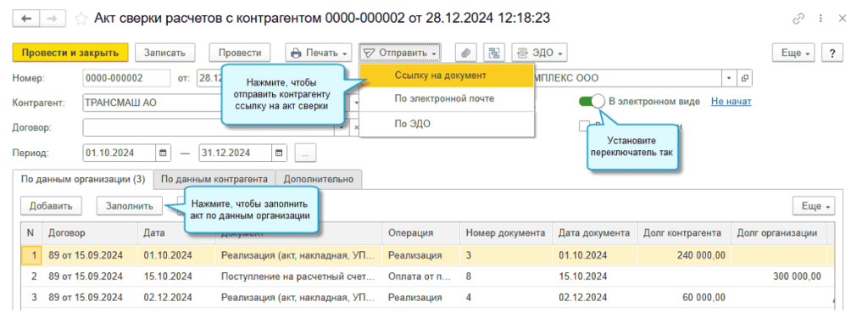Click the 'Дата документа' column header
This screenshot has width=868, height=335.
(594, 234)
